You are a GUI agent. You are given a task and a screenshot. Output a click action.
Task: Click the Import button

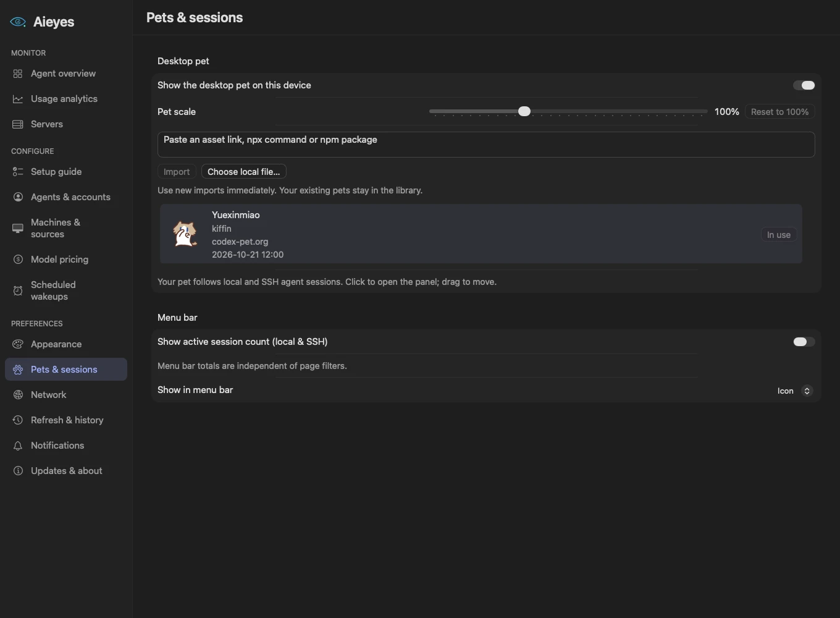177,172
